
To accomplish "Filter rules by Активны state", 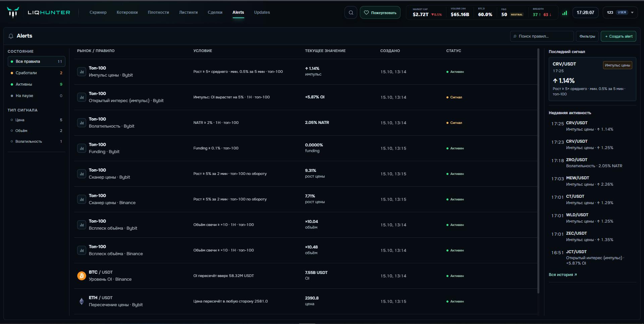I will pyautogui.click(x=36, y=84).
